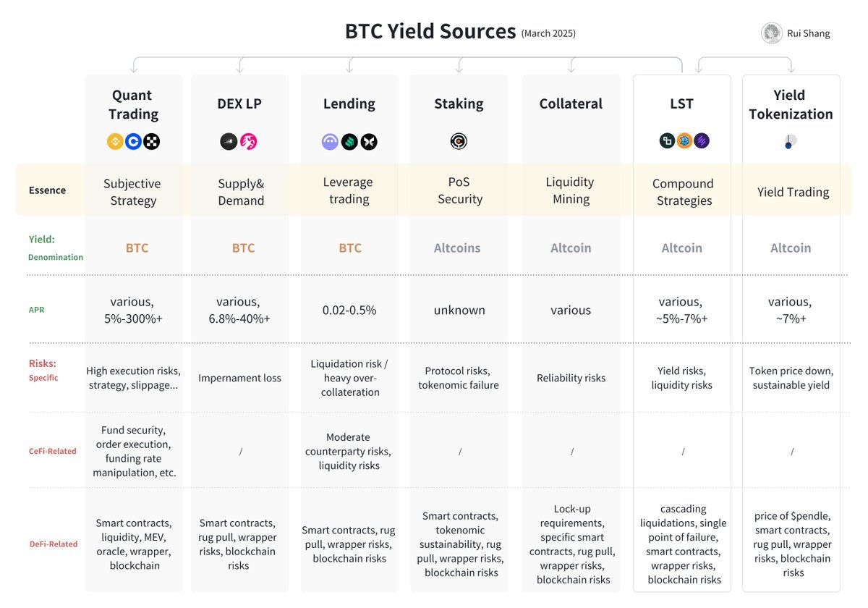Select the Staking column header
The height and width of the screenshot is (608, 868).
pos(459,104)
